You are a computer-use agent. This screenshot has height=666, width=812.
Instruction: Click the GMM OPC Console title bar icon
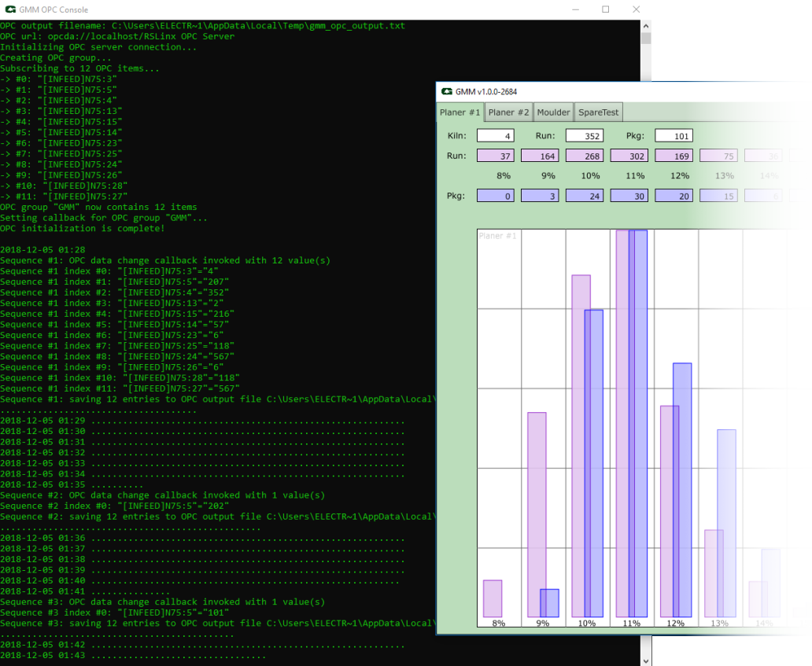pyautogui.click(x=9, y=9)
